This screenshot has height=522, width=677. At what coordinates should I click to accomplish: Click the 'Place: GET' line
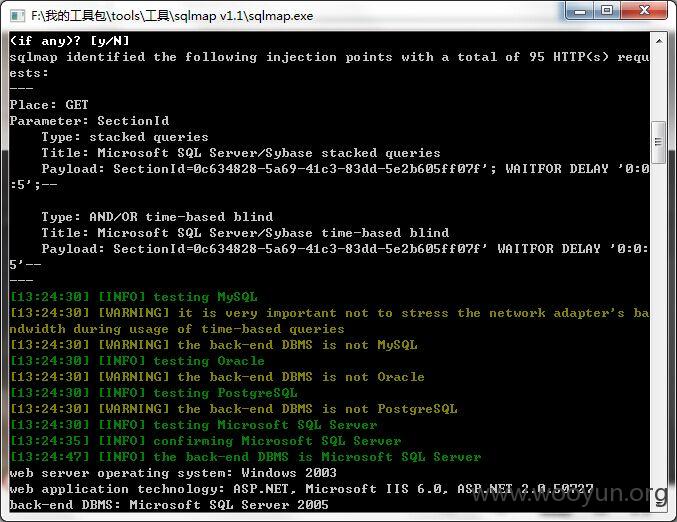[x=49, y=105]
